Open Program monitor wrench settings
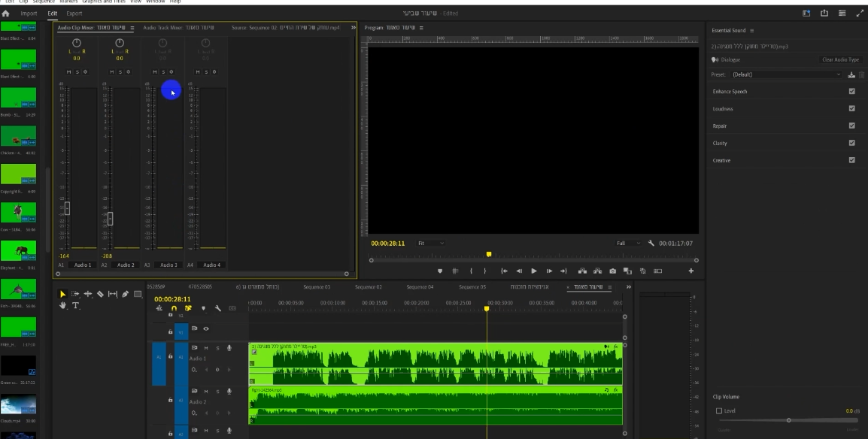The image size is (868, 439). 651,244
